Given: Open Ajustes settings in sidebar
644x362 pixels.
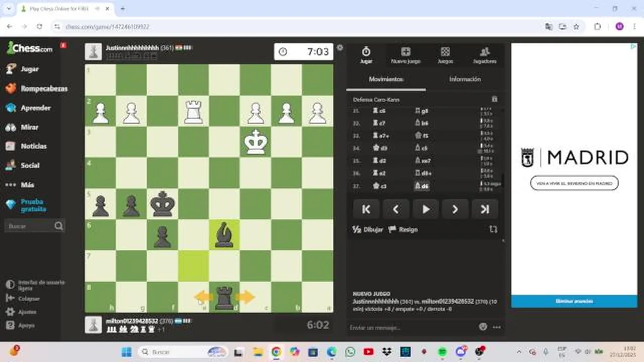Looking at the screenshot, I should (x=21, y=312).
